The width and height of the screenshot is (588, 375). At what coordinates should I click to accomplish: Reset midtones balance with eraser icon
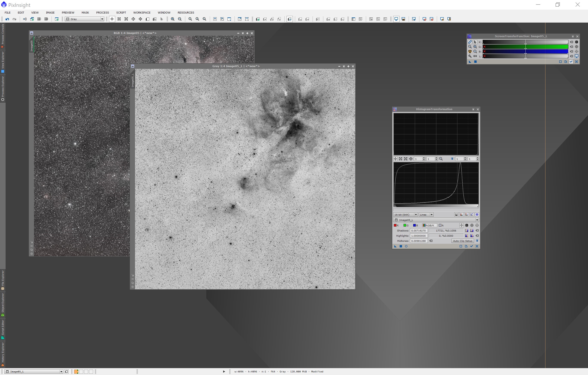coord(431,241)
